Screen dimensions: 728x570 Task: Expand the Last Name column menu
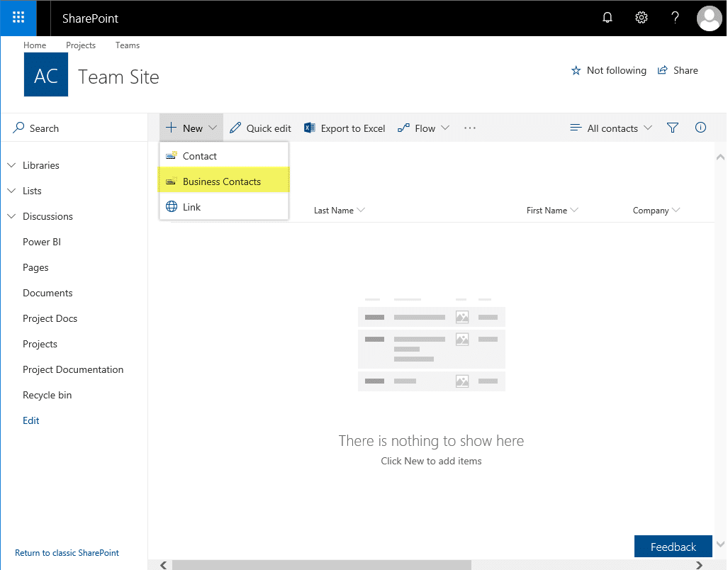coord(339,210)
